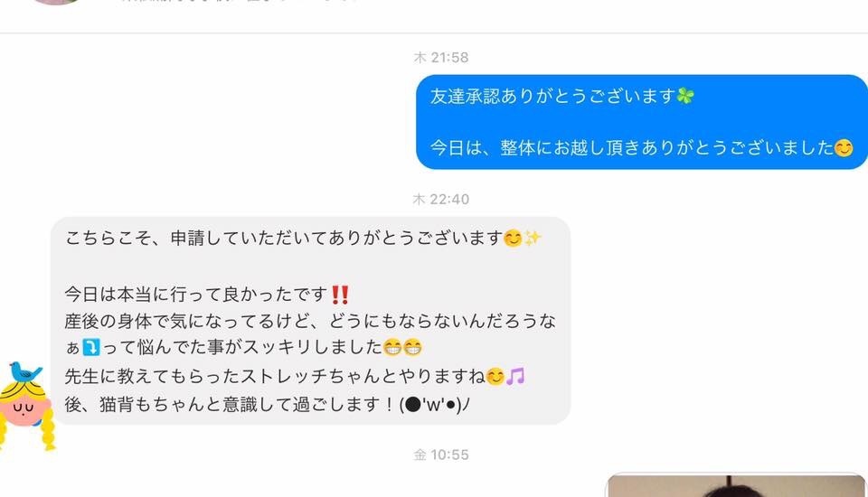
Task: Select the gray received message bubble
Action: click(310, 321)
